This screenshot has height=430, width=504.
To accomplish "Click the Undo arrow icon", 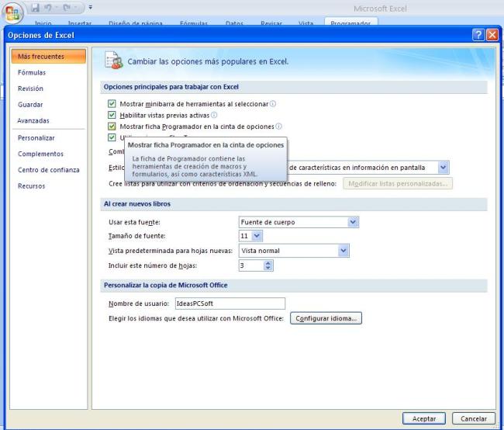I will 49,9.
